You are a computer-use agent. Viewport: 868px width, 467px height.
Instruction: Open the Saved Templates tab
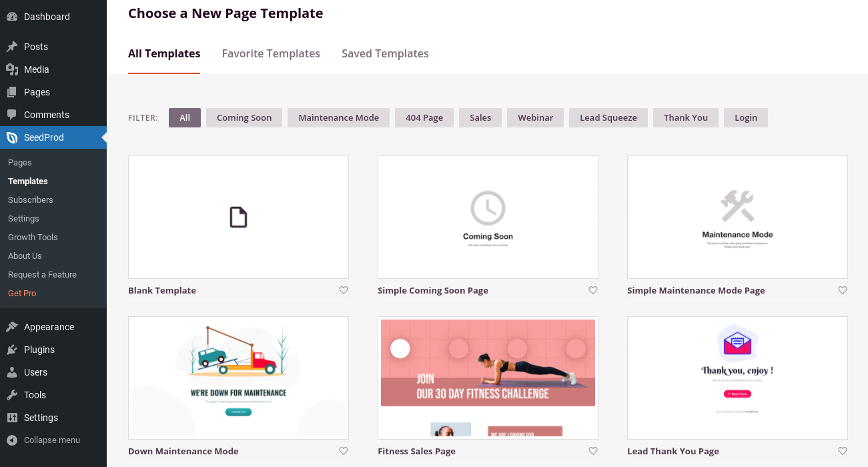click(385, 53)
